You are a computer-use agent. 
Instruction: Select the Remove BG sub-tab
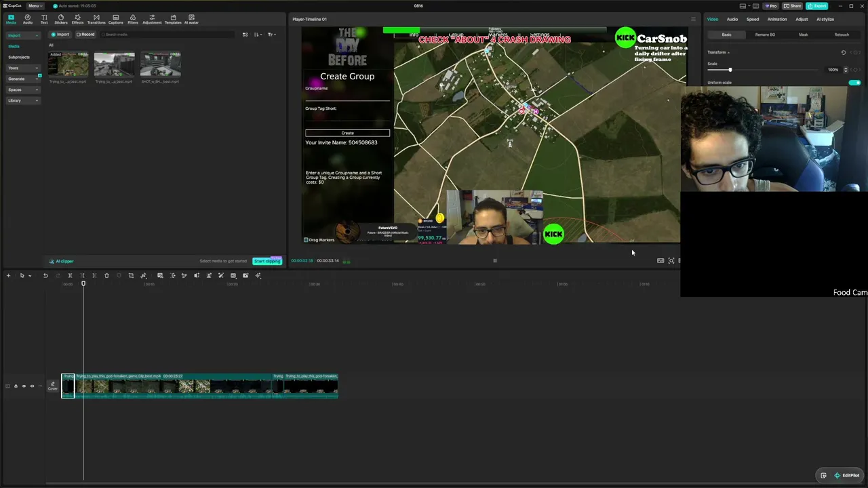tap(765, 35)
